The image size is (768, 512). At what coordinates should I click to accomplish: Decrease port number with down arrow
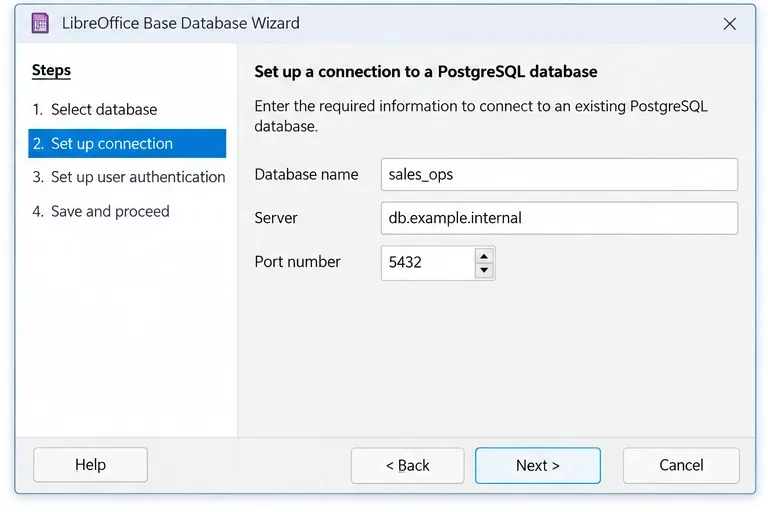tap(484, 270)
